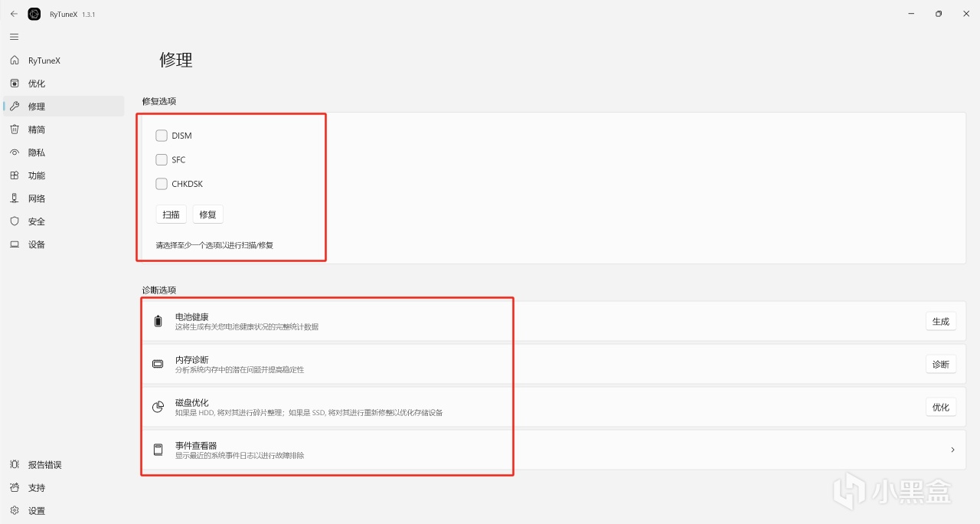Go to the 设备 device label
The image size is (980, 524).
click(x=37, y=244)
